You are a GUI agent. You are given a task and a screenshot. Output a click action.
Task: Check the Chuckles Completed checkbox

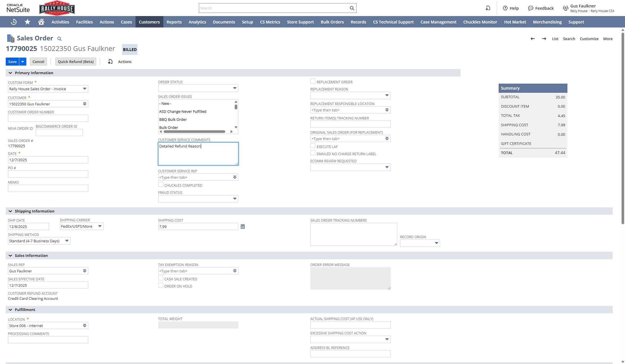(x=160, y=185)
